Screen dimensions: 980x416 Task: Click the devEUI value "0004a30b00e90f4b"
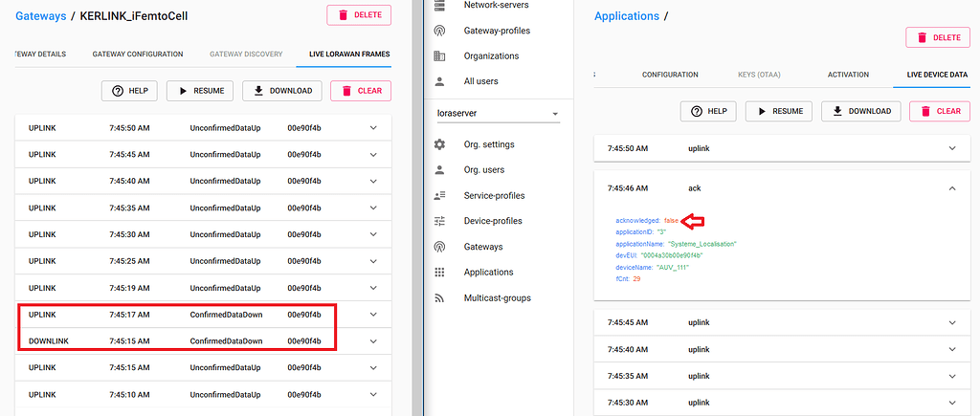coord(672,254)
